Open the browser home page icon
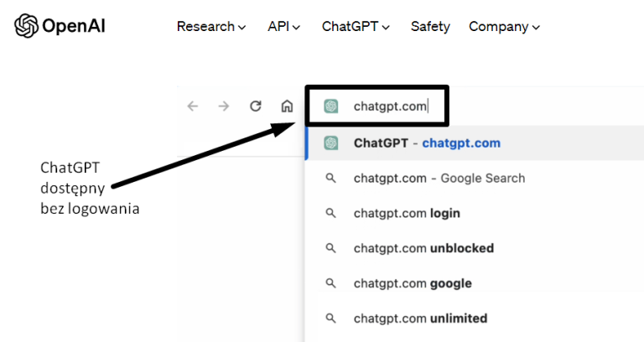Screen dimensions: 644x342 click(x=287, y=106)
